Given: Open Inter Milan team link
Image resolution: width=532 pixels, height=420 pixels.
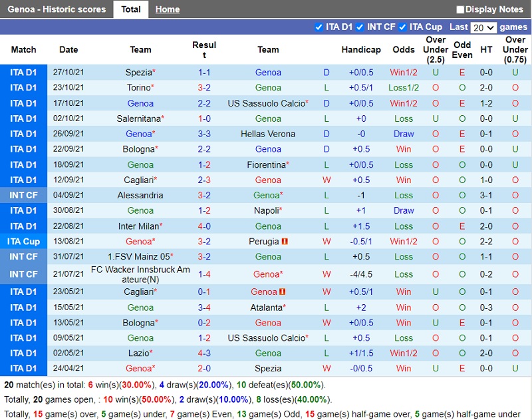Looking at the screenshot, I should [x=138, y=226].
